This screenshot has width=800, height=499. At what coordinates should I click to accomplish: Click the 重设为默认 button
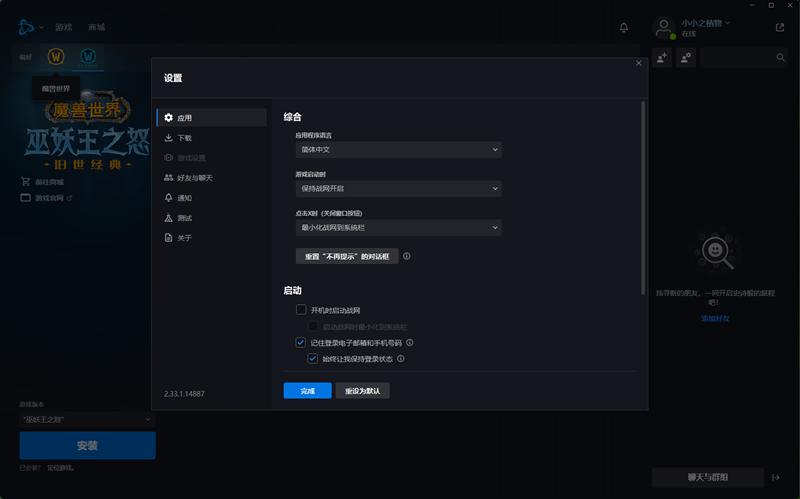point(363,391)
